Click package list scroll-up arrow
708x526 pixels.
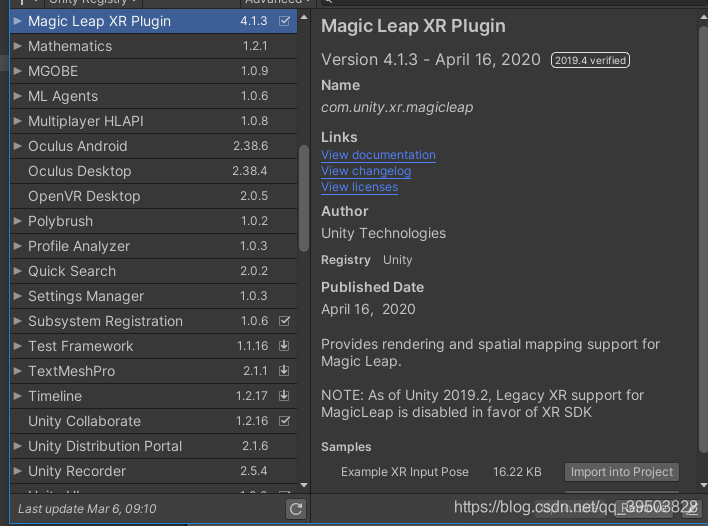click(304, 17)
